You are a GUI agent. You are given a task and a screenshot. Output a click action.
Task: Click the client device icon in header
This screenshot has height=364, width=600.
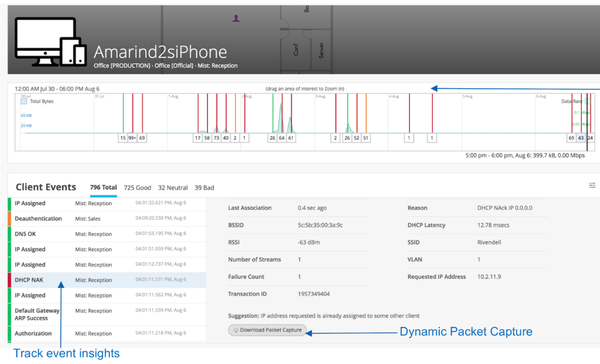pos(51,42)
